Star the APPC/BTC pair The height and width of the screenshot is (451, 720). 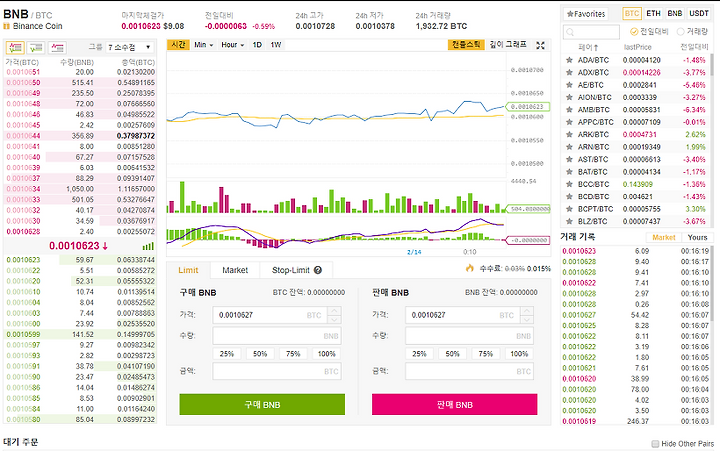(x=569, y=122)
